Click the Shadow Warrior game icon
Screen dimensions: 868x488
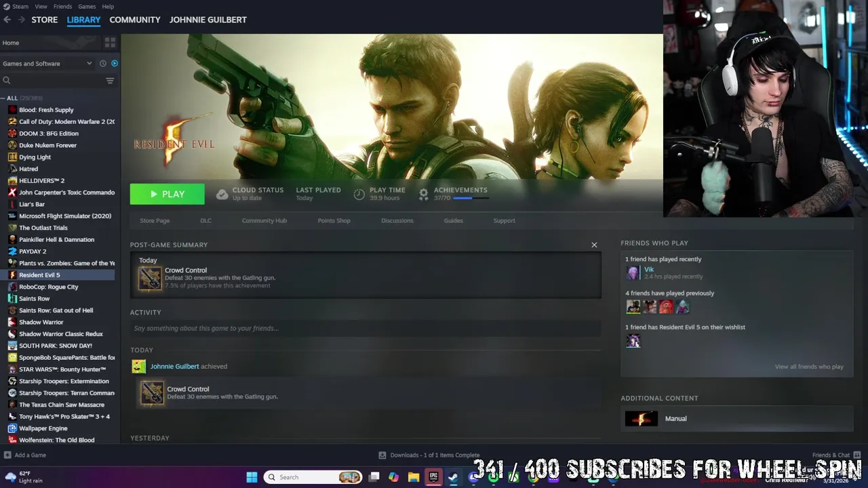click(x=12, y=322)
